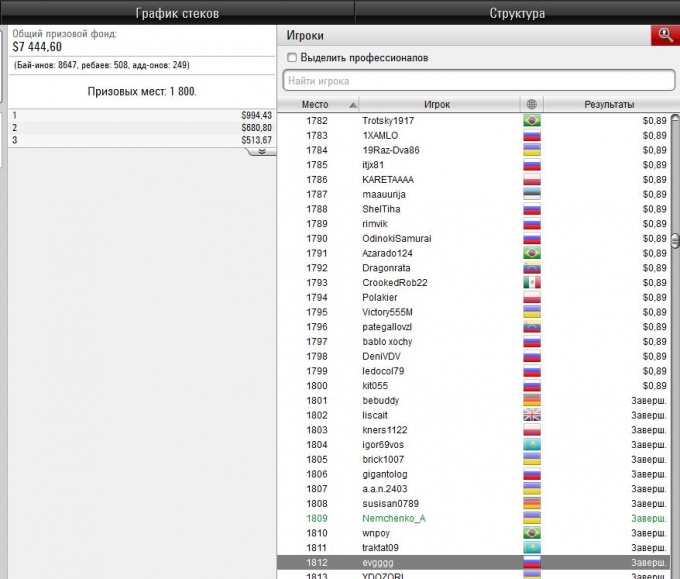Viewport: 680px width, 579px height.
Task: Click Kazakhstan flag for igor69vos
Action: [x=532, y=445]
